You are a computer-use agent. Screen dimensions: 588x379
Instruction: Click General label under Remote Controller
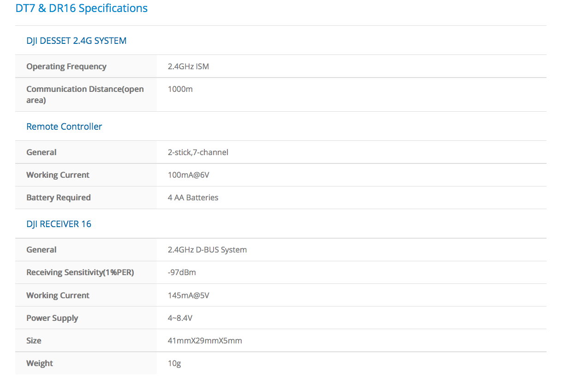pyautogui.click(x=42, y=152)
